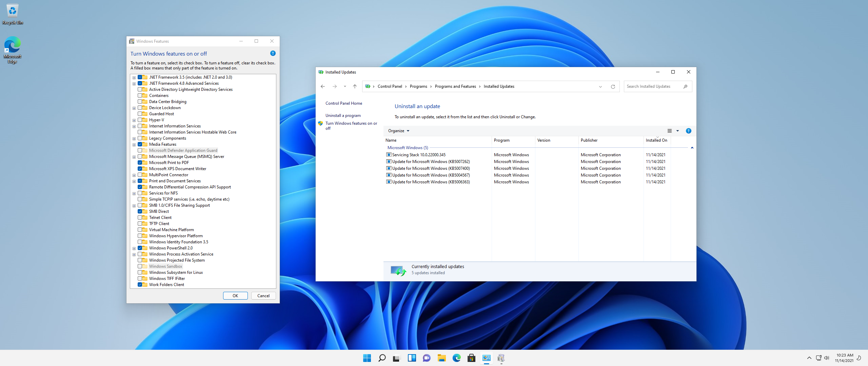Screen dimensions: 868x366
Task: Open the Uninstall a program link
Action: pyautogui.click(x=343, y=116)
